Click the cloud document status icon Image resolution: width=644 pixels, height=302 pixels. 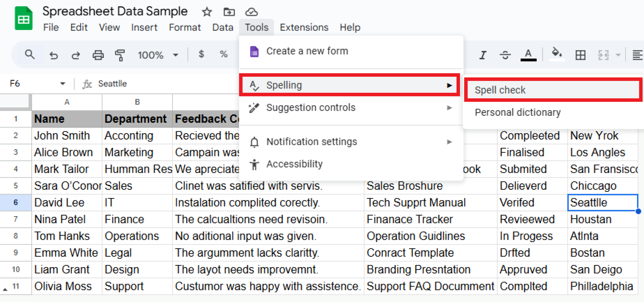click(251, 12)
